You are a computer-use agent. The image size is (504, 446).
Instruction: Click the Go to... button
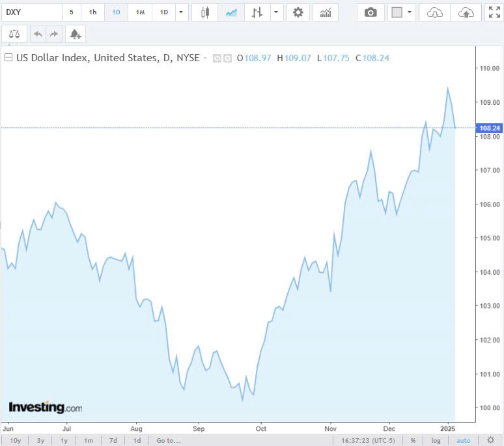coord(168,440)
